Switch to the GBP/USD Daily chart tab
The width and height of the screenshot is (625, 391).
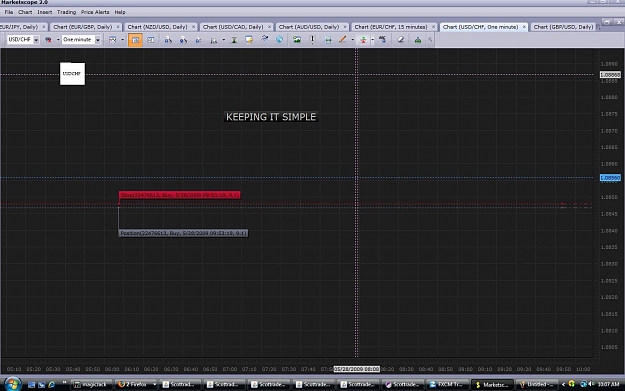tap(563, 27)
